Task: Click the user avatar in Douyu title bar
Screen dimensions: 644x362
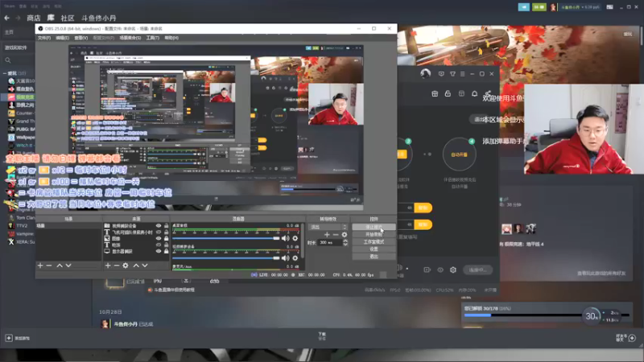Action: click(426, 73)
